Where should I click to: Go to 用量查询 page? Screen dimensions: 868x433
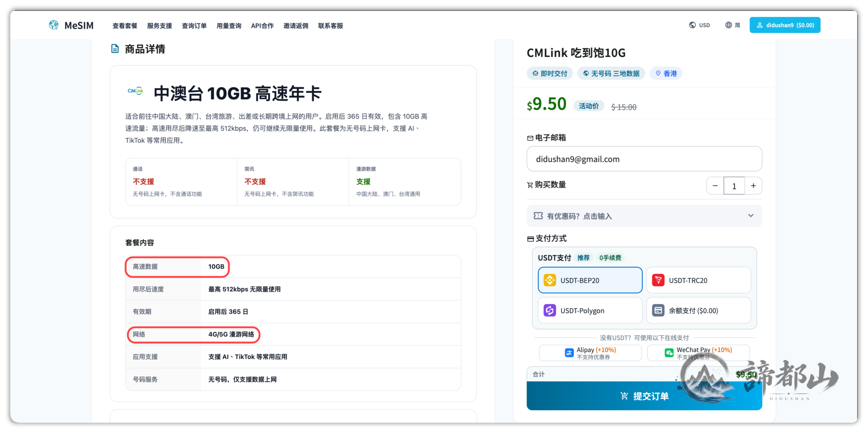[x=229, y=26]
